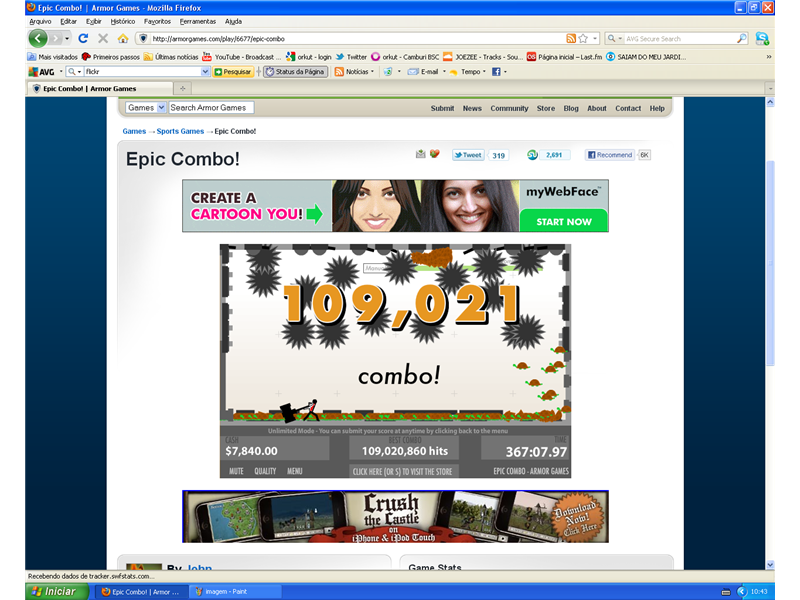Expand the address bar star dropdown arrow
The height and width of the screenshot is (600, 800).
point(595,38)
